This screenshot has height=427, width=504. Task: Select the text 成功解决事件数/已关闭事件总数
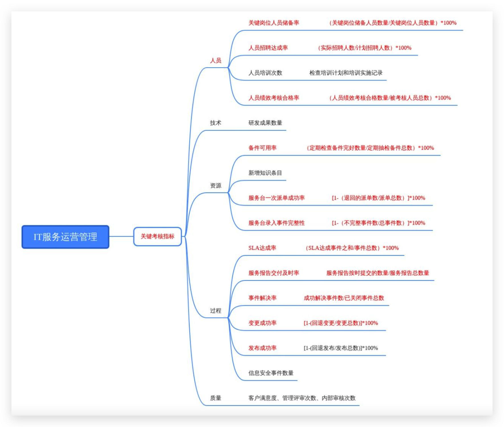click(x=344, y=298)
